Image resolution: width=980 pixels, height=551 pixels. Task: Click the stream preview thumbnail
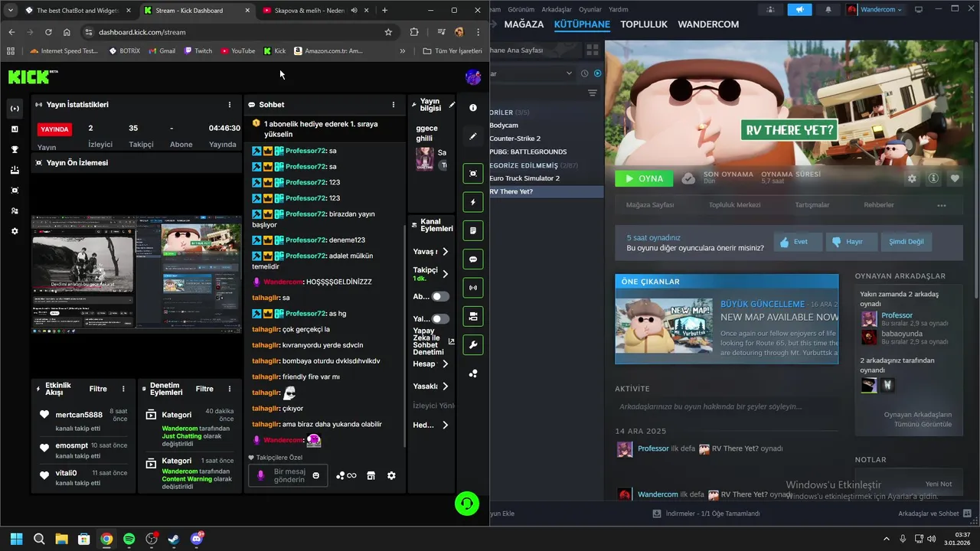[x=136, y=273]
